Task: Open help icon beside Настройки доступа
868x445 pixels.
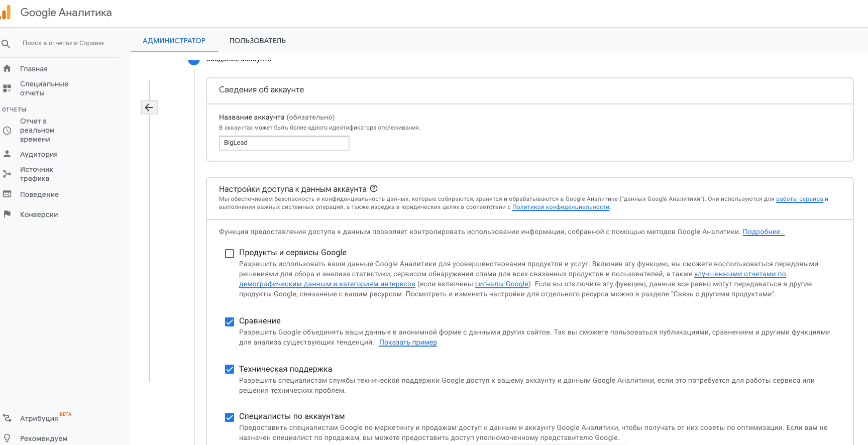Action: pos(374,189)
